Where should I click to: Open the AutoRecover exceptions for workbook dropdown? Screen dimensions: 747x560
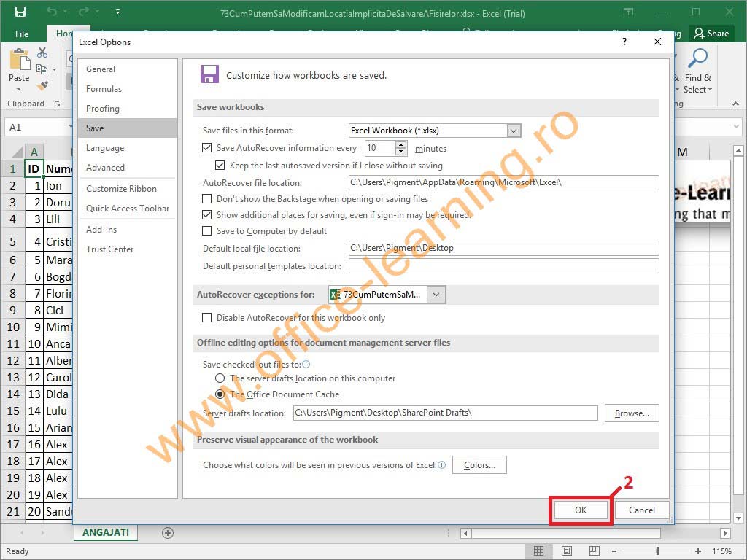436,295
